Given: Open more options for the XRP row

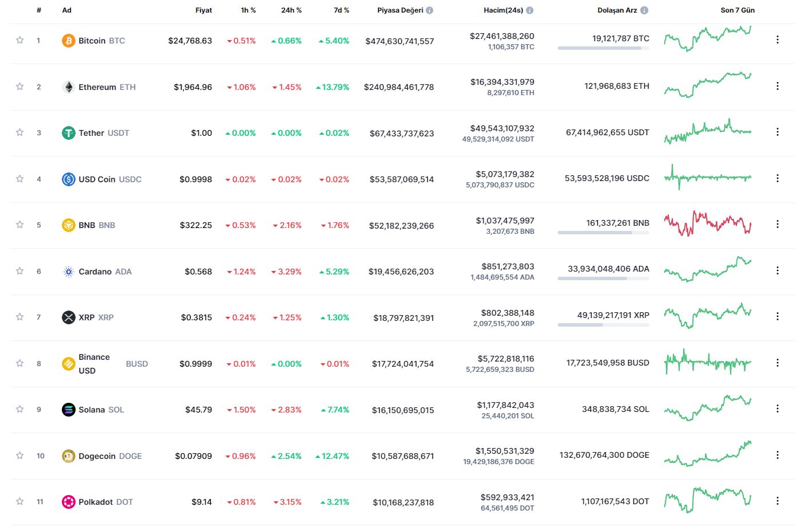Looking at the screenshot, I should pos(777,316).
